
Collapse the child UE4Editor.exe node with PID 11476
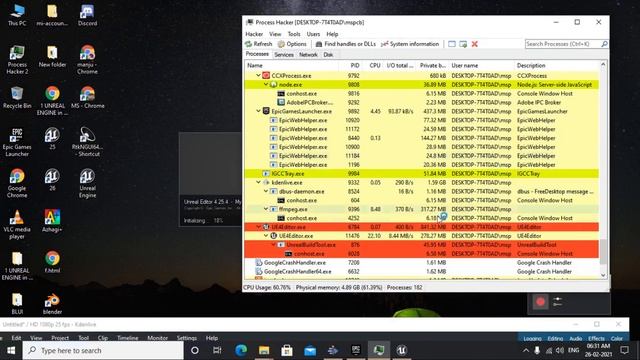[x=266, y=236]
